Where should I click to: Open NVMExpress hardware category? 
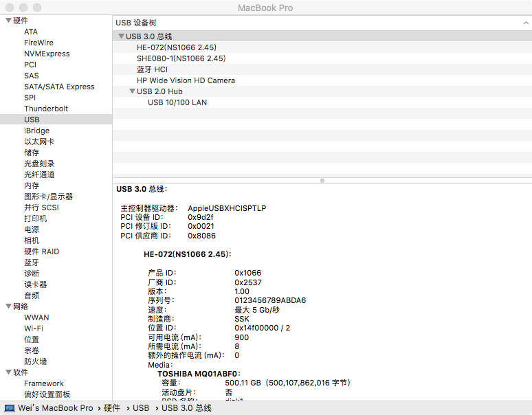coord(47,54)
